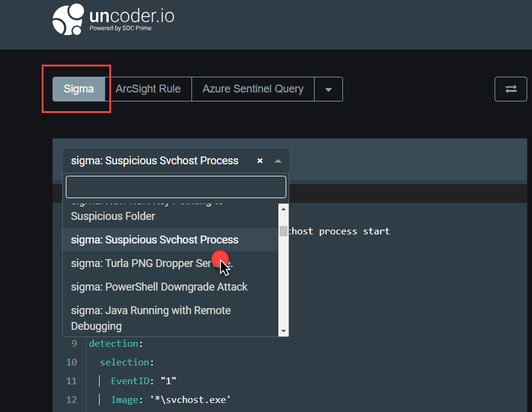Screen dimensions: 532x412
Task: Click the Powered by SOC Prime text
Action: pyautogui.click(x=120, y=28)
